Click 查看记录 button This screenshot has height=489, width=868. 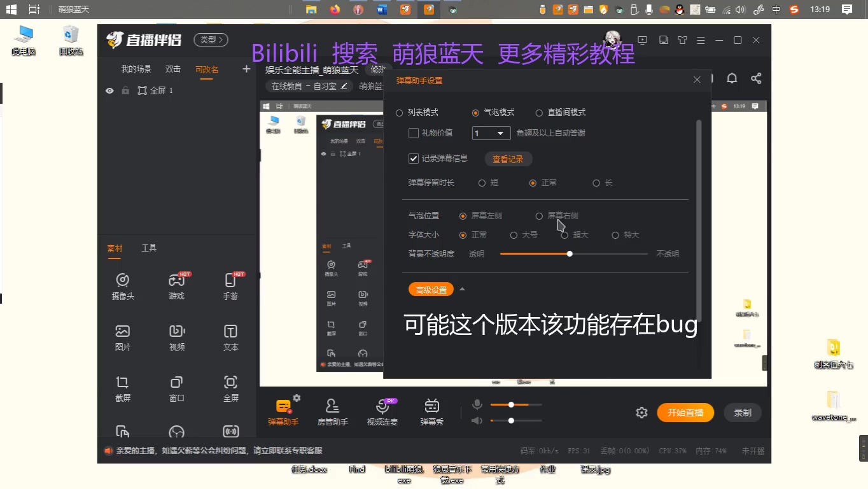(508, 159)
